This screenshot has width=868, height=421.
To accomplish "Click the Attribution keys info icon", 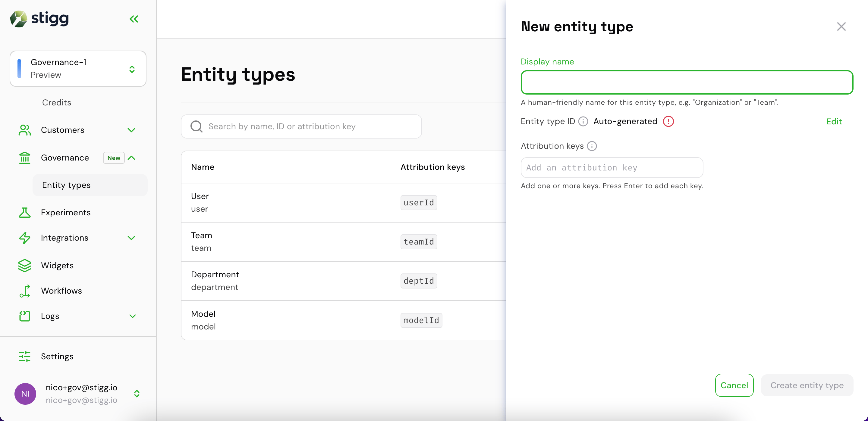I will [592, 146].
